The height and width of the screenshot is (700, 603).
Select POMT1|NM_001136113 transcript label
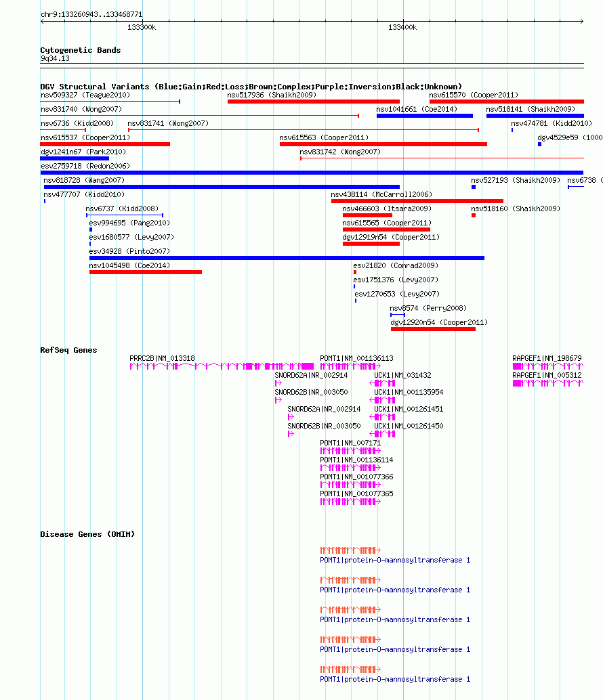point(356,359)
